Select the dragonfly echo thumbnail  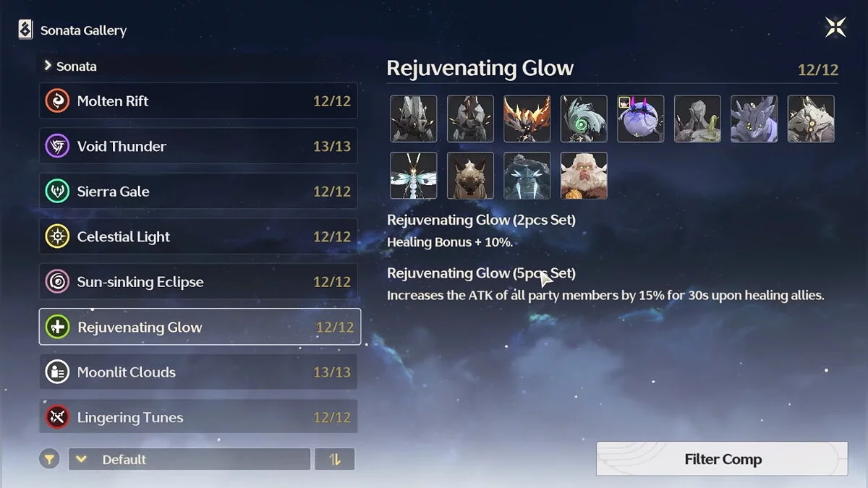click(414, 175)
